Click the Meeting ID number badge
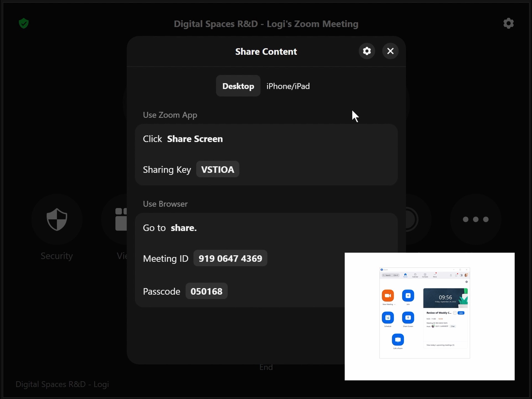Viewport: 532px width, 399px height. (x=230, y=258)
